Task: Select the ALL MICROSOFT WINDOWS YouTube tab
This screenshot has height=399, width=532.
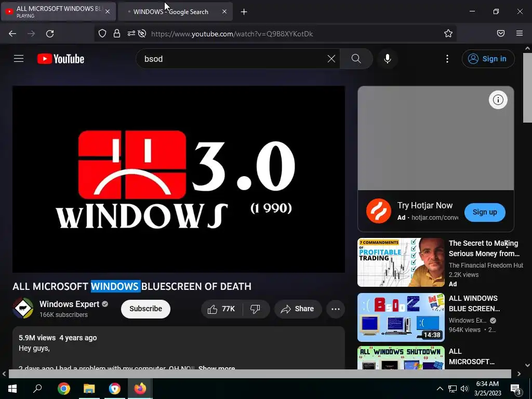Action: [58, 12]
